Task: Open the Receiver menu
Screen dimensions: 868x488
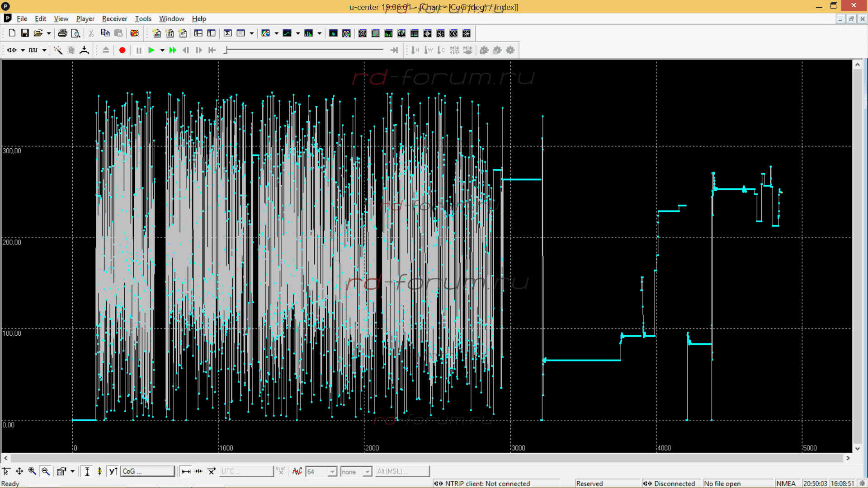Action: 114,19
